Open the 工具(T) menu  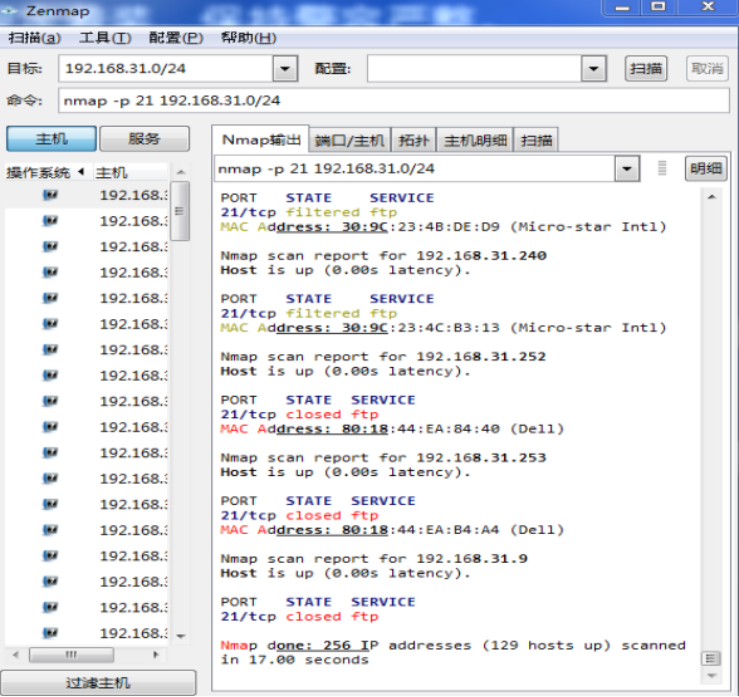coord(105,38)
